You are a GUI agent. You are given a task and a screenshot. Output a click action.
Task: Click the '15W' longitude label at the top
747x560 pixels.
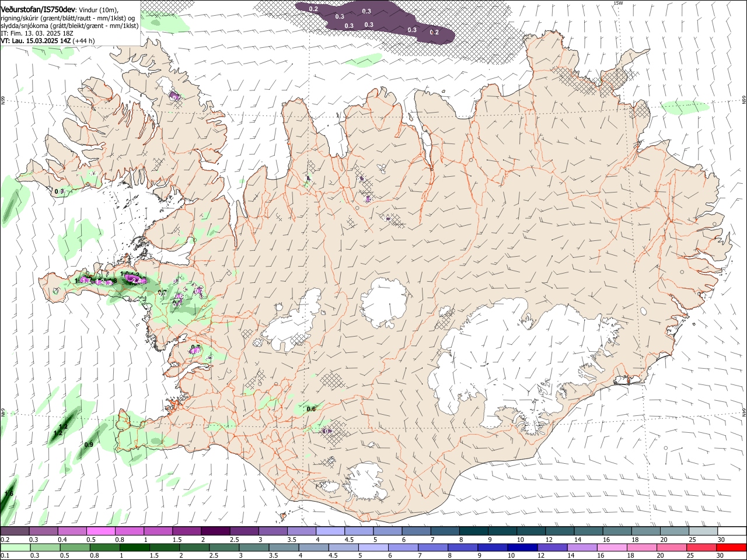pos(619,3)
